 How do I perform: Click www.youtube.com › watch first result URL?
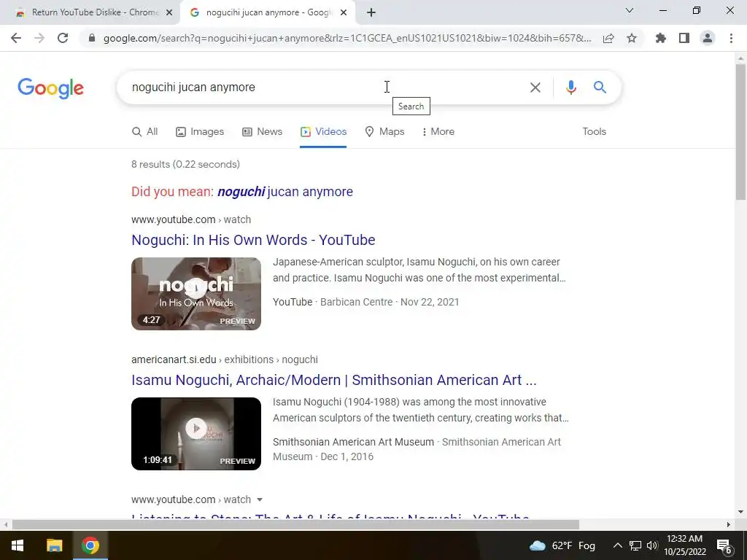coord(191,219)
